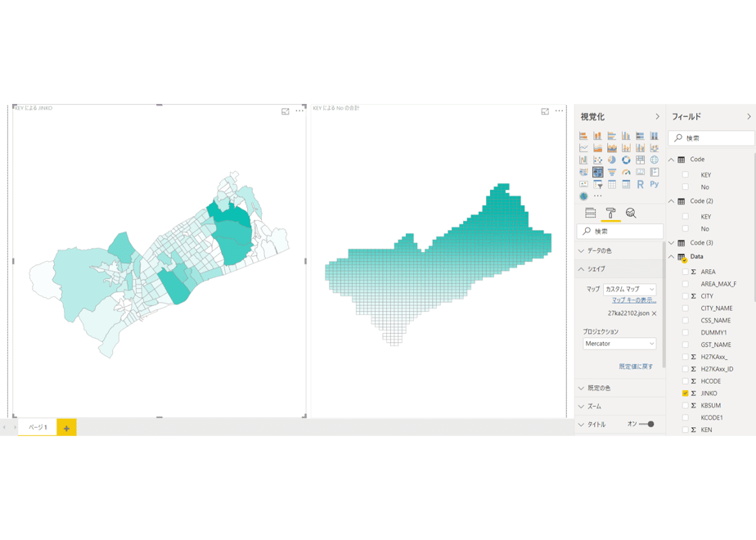756x540 pixels.
Task: Select the gauge visual
Action: point(626,172)
